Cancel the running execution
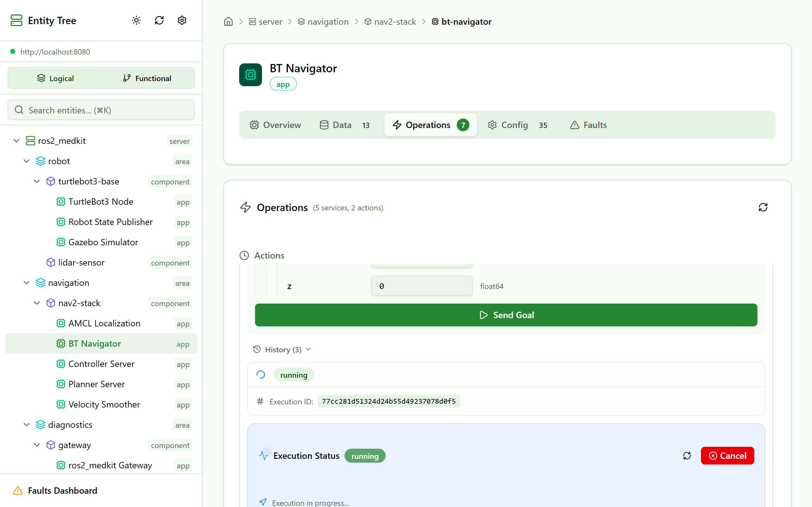This screenshot has height=507, width=812. 727,456
